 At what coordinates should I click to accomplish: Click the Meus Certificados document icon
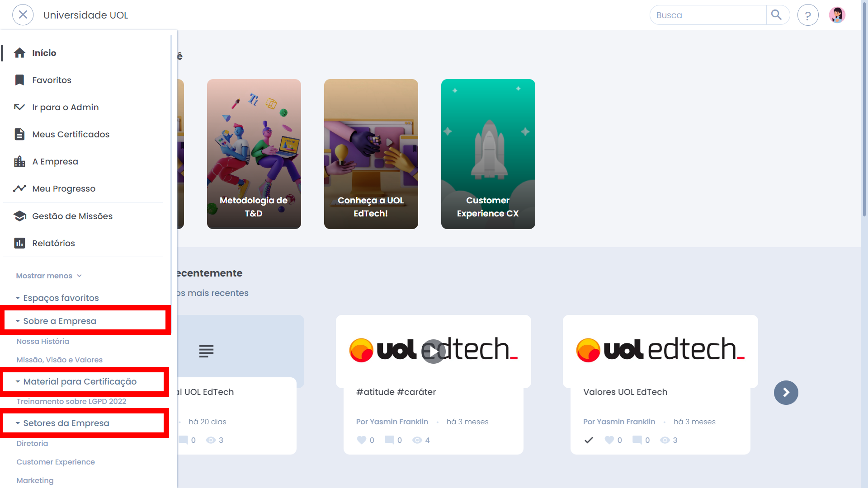[x=19, y=134]
